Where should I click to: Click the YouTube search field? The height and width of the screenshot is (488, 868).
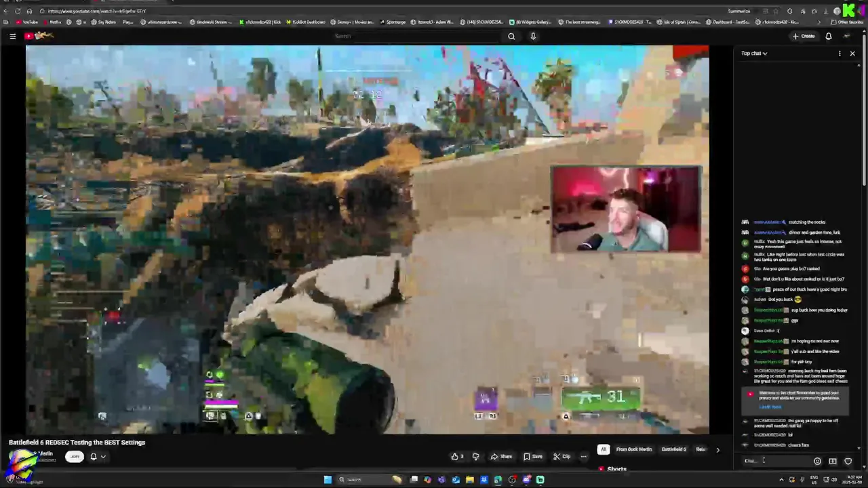(x=415, y=36)
